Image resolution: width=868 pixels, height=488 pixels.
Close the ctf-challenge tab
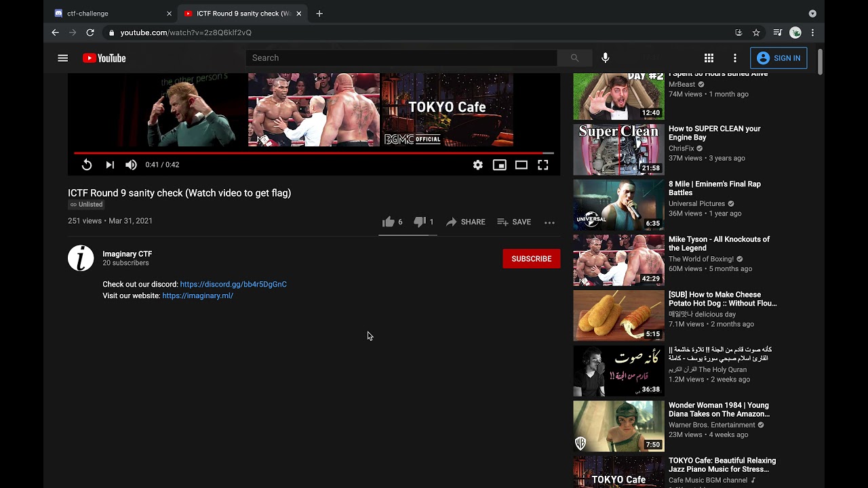169,14
